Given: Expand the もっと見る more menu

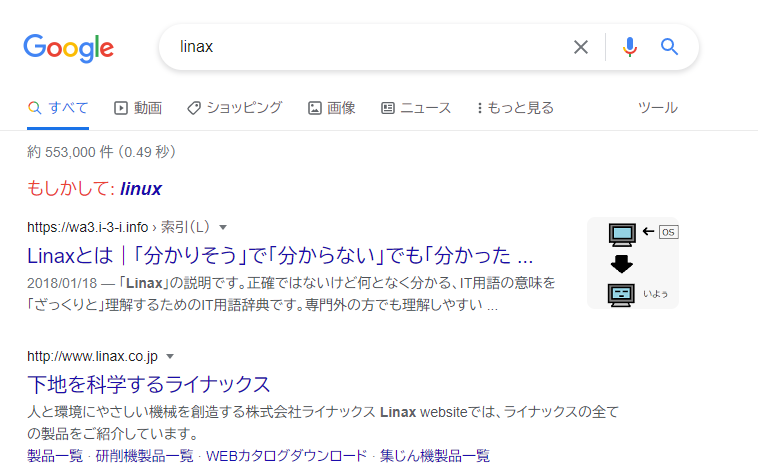Looking at the screenshot, I should click(515, 108).
